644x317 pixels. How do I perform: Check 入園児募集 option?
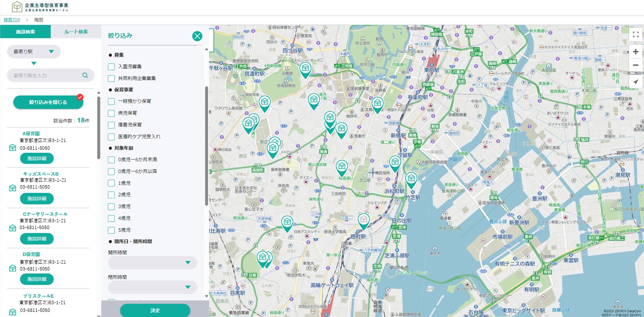pos(111,67)
